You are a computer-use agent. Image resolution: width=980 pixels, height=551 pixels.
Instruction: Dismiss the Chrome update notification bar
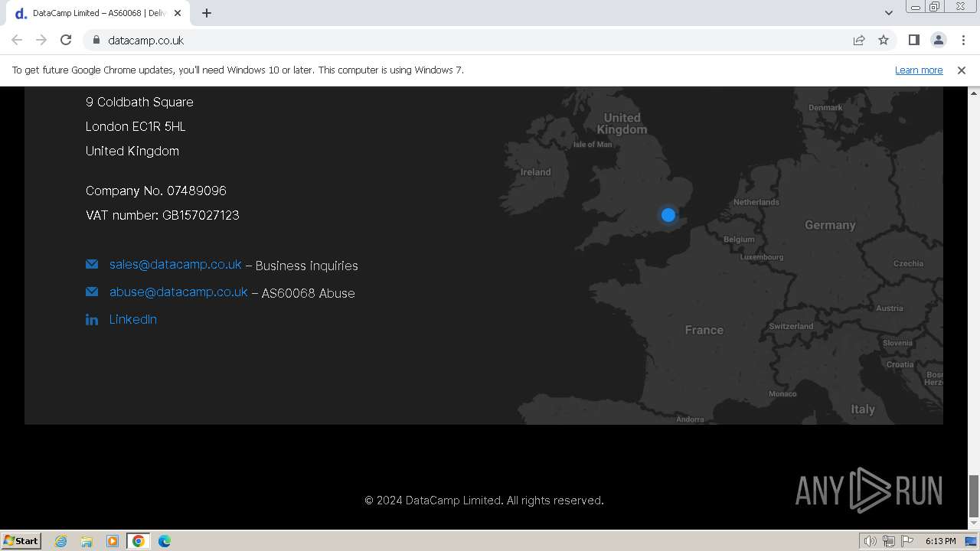[x=962, y=70]
